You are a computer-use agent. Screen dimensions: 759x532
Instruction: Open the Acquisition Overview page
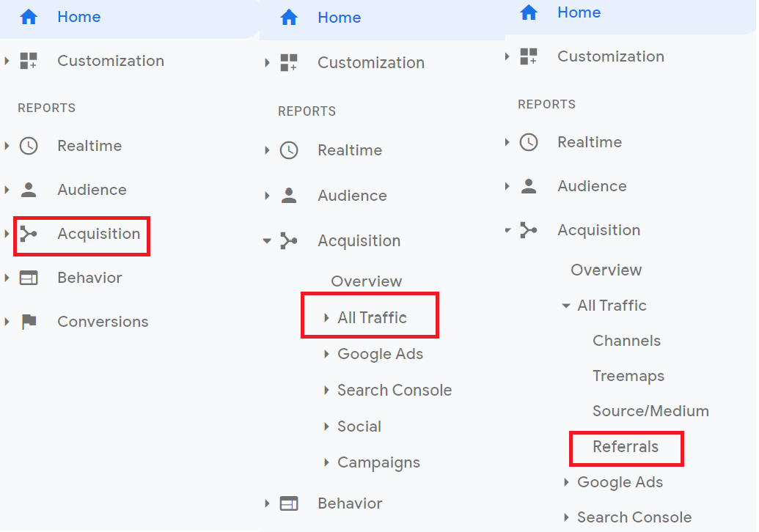[x=606, y=270]
